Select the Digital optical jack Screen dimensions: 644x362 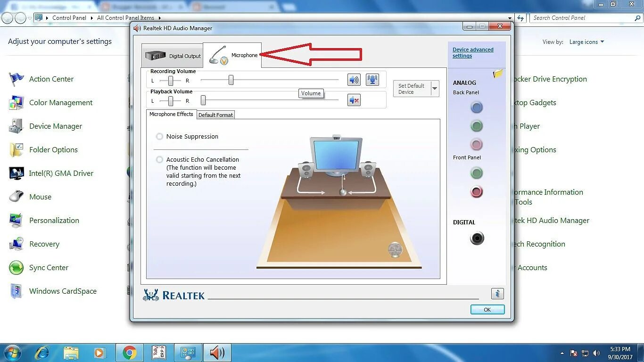(x=477, y=238)
